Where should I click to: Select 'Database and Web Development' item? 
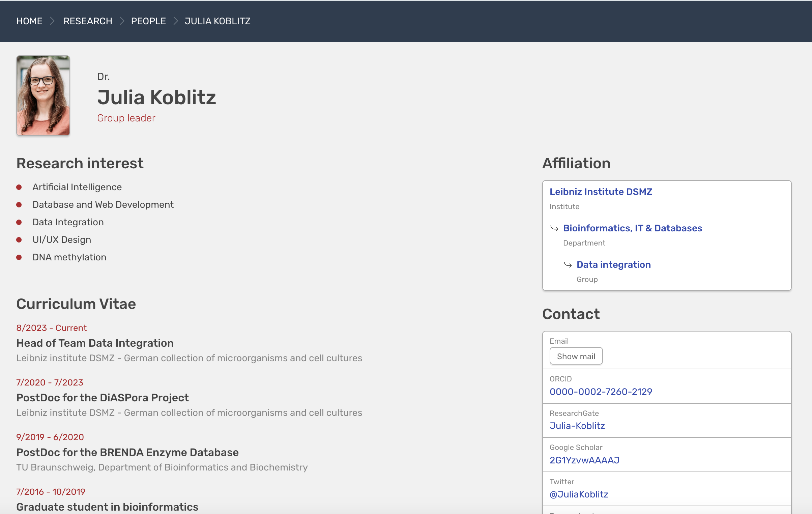pos(103,204)
